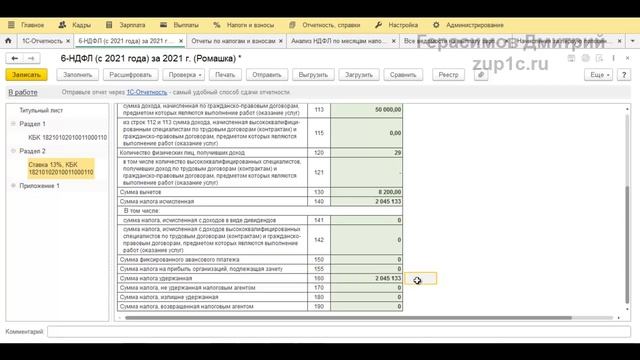
Task: Open the Налоги и взносы menu
Action: coord(250,25)
